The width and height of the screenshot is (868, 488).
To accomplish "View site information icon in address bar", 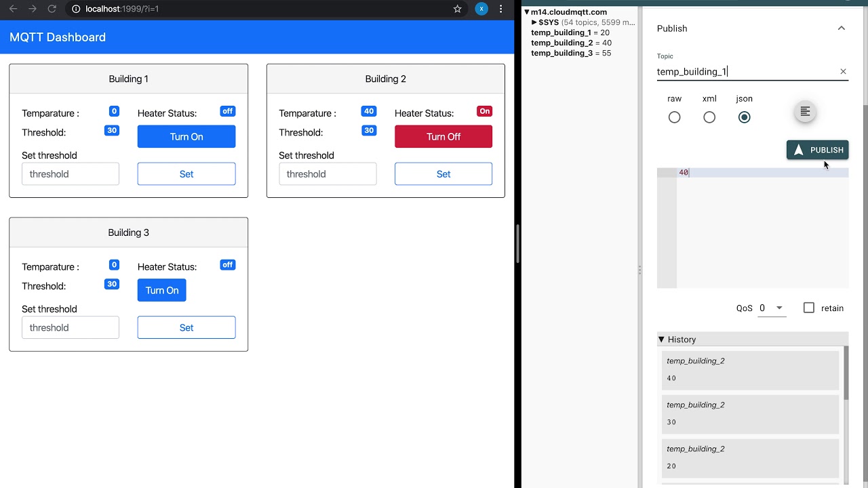I will 76,9.
